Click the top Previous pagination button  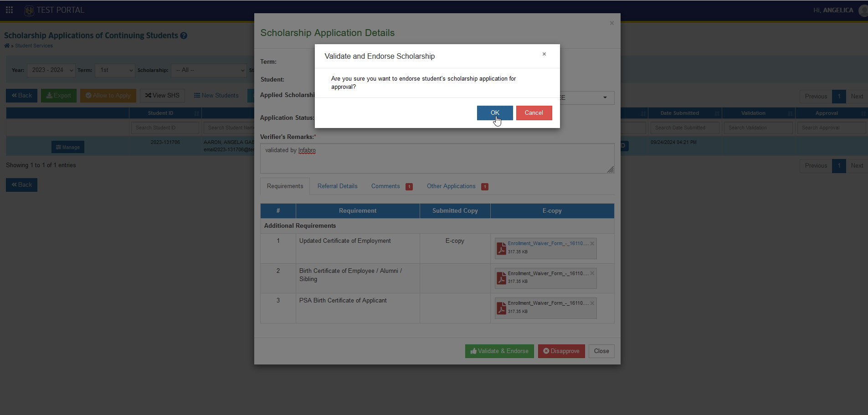click(x=816, y=97)
